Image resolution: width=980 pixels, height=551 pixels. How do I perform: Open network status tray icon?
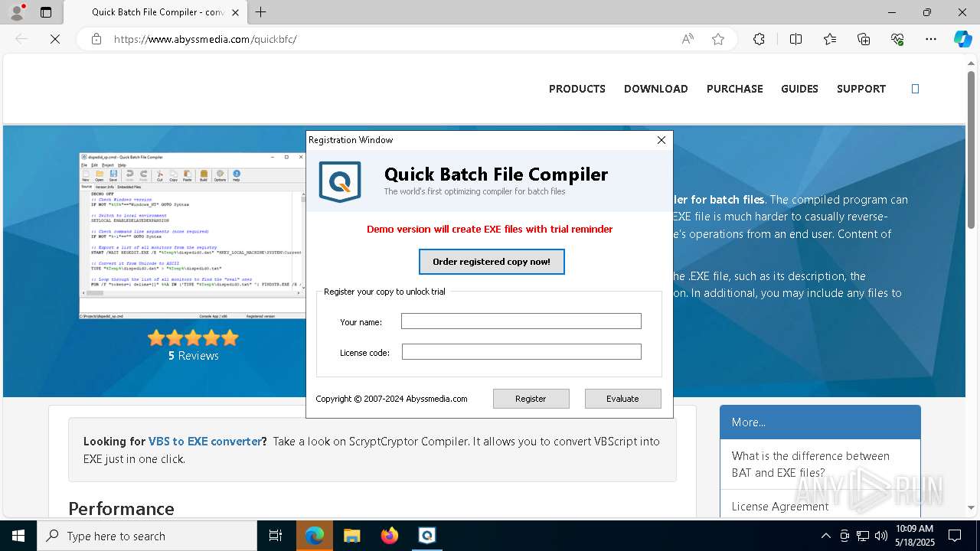point(863,536)
